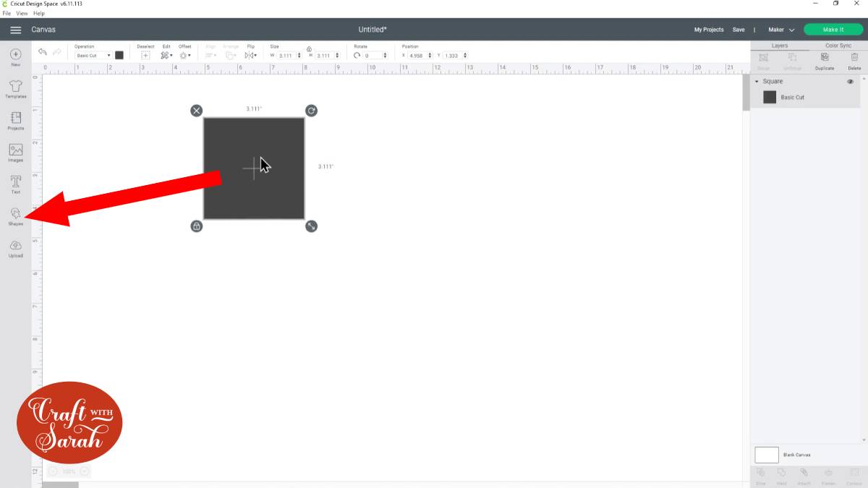The image size is (868, 488).
Task: Click the resize handle on the square
Action: click(x=311, y=226)
